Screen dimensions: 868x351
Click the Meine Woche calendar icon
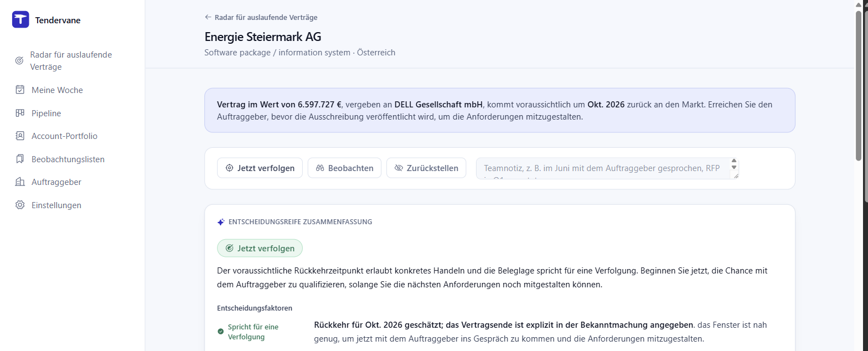(x=20, y=90)
